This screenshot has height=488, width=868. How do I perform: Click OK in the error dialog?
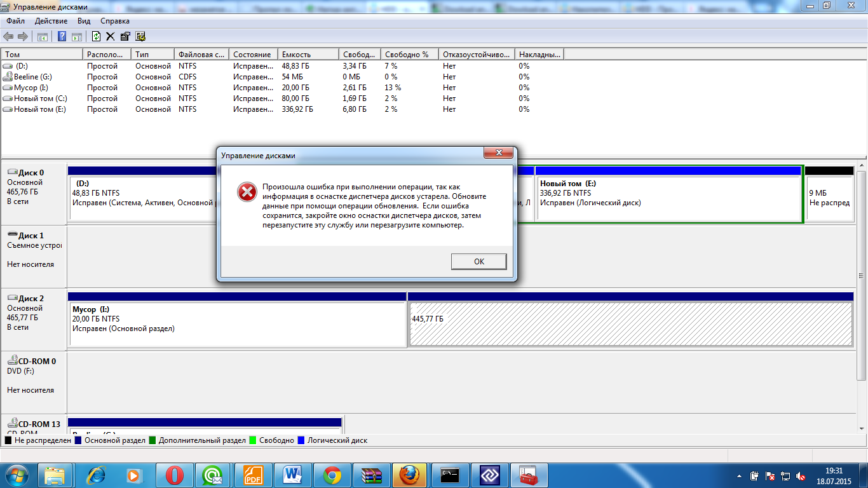[478, 262]
